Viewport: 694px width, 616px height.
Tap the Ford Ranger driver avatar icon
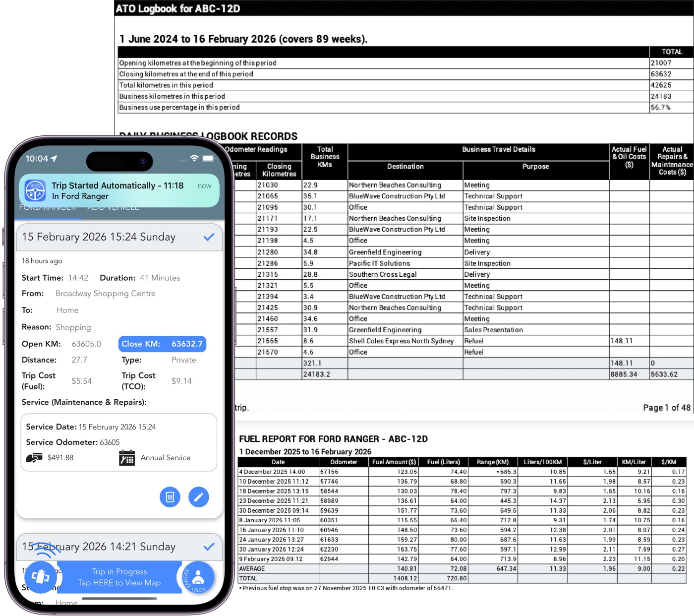coord(197,577)
